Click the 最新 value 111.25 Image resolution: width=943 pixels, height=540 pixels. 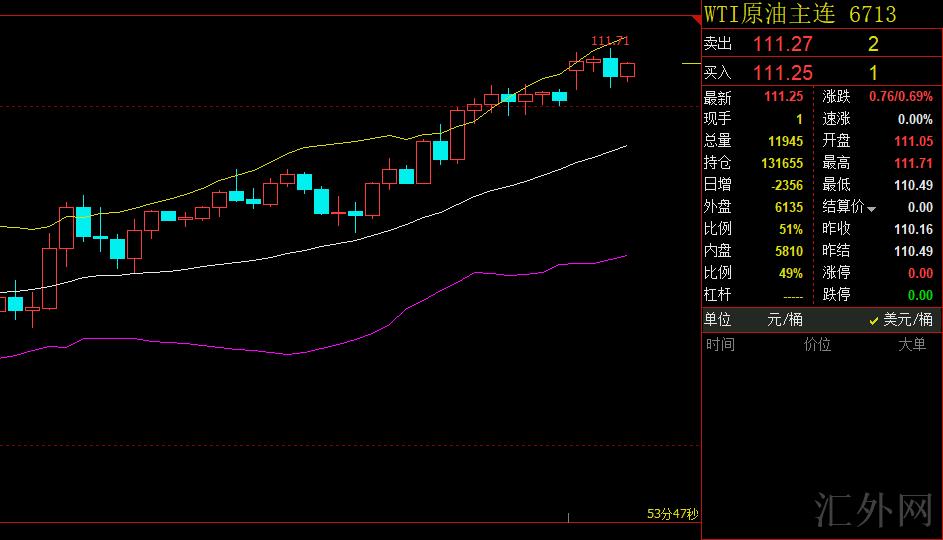pos(784,96)
